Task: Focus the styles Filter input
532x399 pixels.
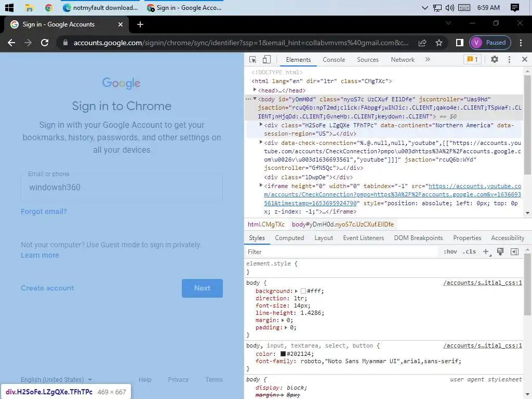Action: 342,252
